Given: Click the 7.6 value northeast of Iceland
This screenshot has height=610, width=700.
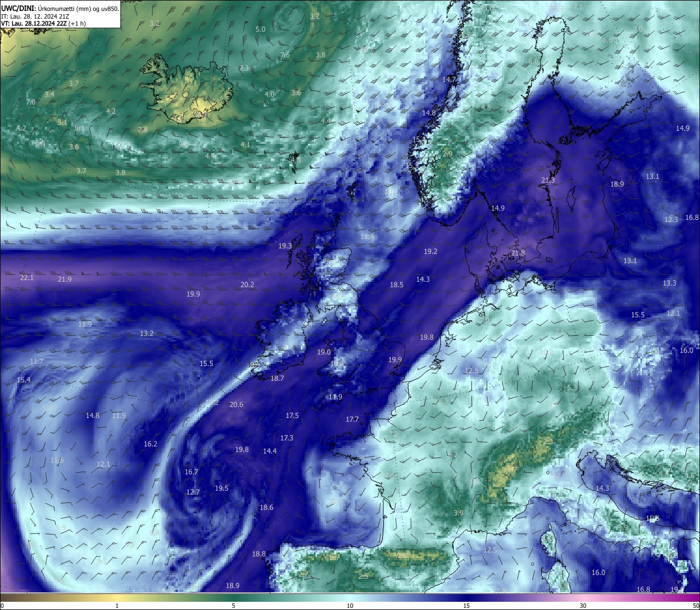Looking at the screenshot, I should [285, 55].
